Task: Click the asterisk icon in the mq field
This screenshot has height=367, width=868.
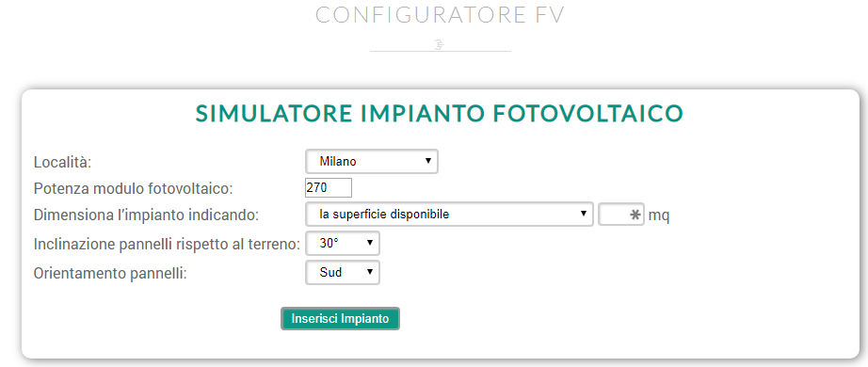Action: (635, 215)
